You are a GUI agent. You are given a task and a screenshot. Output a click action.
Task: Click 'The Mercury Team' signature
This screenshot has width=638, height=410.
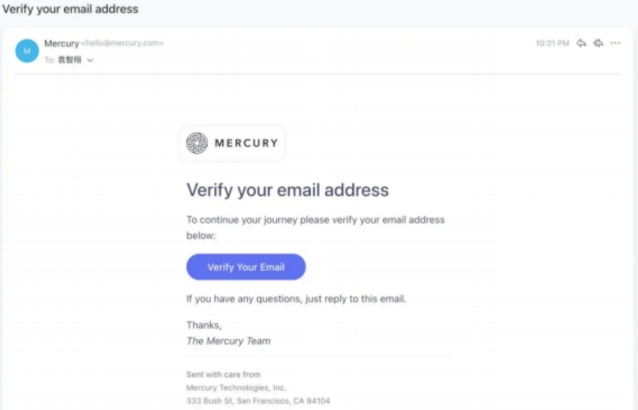[228, 340]
